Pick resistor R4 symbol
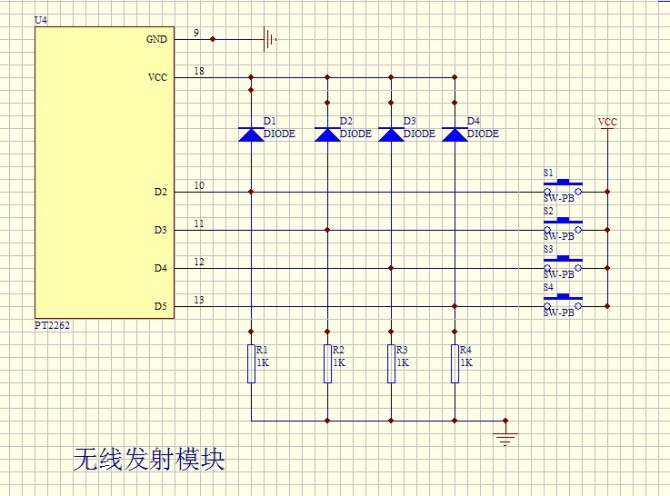The height and width of the screenshot is (496, 670). (x=455, y=363)
